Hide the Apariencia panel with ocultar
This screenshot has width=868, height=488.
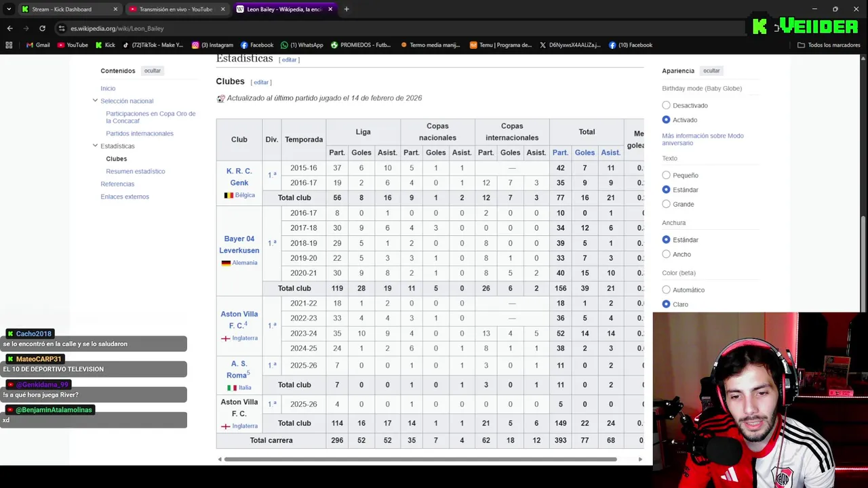click(711, 70)
